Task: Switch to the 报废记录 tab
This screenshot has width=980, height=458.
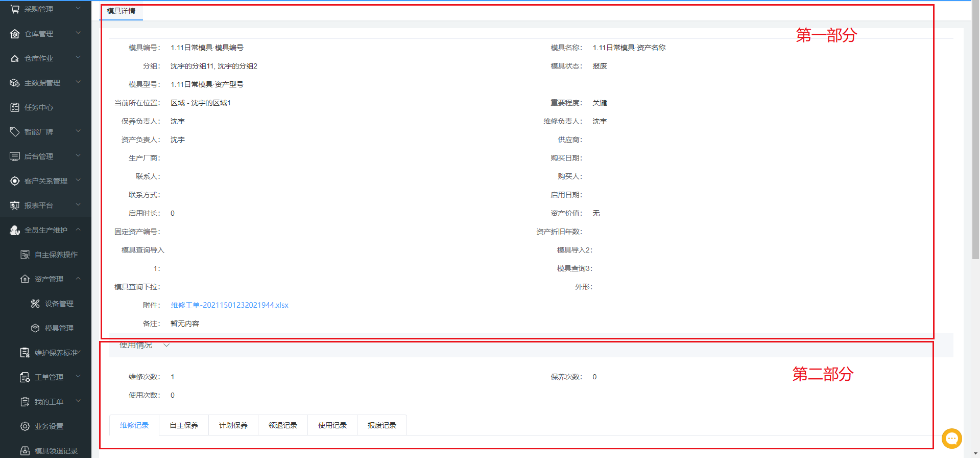Action: [x=381, y=425]
